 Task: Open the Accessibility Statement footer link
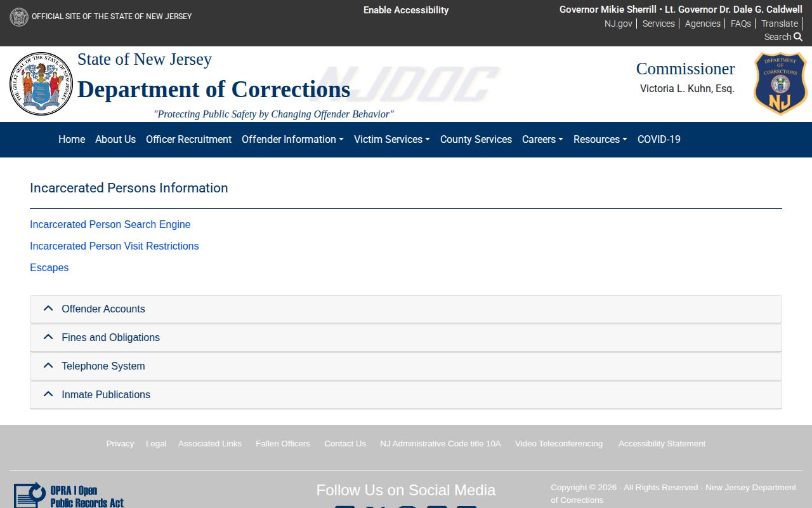pyautogui.click(x=662, y=444)
